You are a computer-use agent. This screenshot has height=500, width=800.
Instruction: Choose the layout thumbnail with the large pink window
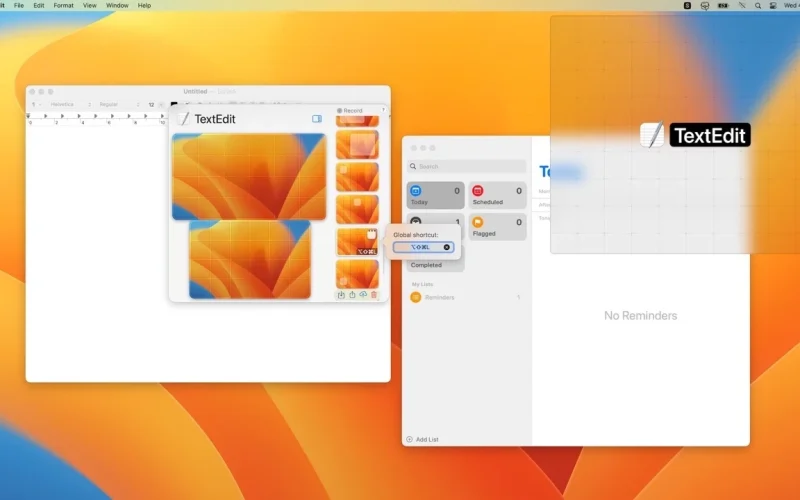point(357,144)
